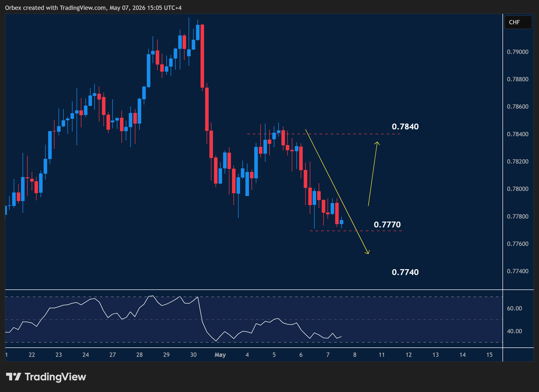Image resolution: width=539 pixels, height=392 pixels.
Task: Click date 5 on the time axis
Action: click(274, 355)
